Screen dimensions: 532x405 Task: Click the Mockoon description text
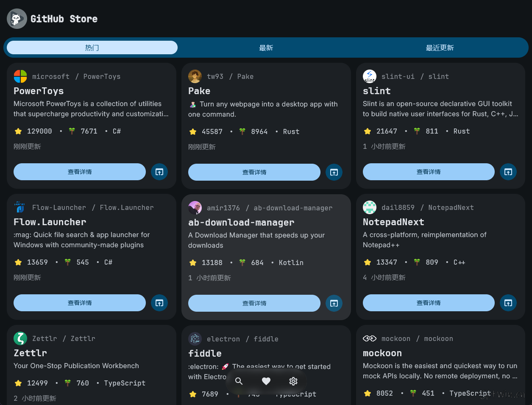click(440, 371)
